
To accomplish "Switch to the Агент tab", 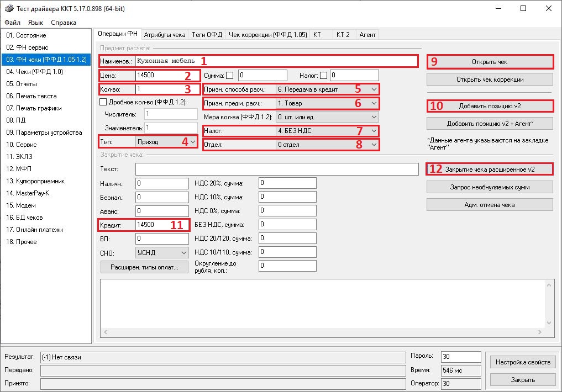I will click(367, 34).
